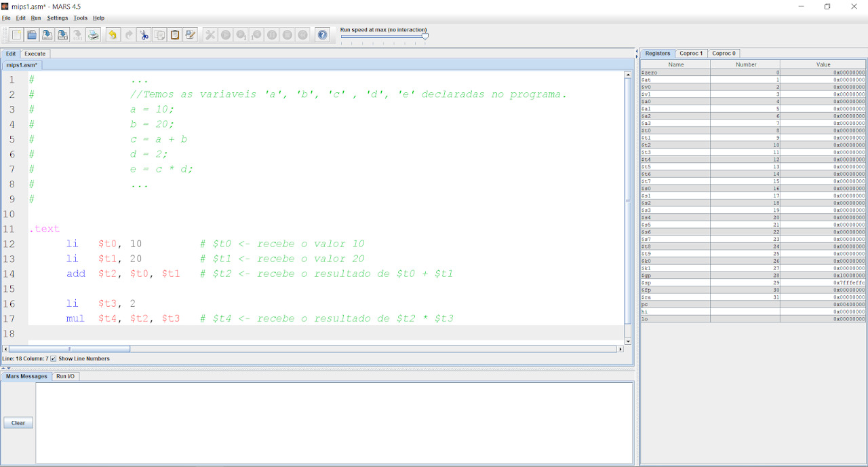Image resolution: width=868 pixels, height=467 pixels.
Task: Click the Undo arrow icon
Action: coord(113,35)
